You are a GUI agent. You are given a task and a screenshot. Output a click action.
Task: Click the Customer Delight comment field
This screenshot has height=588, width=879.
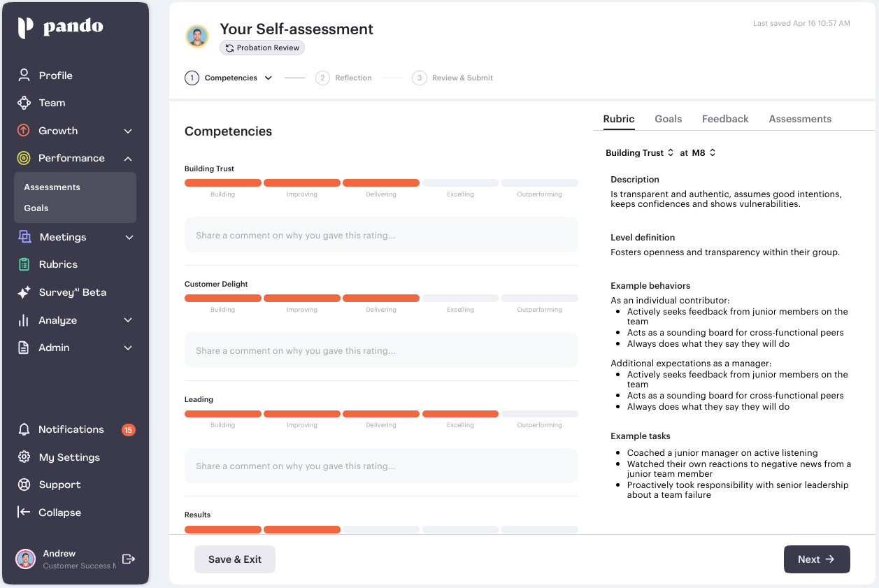pos(381,350)
